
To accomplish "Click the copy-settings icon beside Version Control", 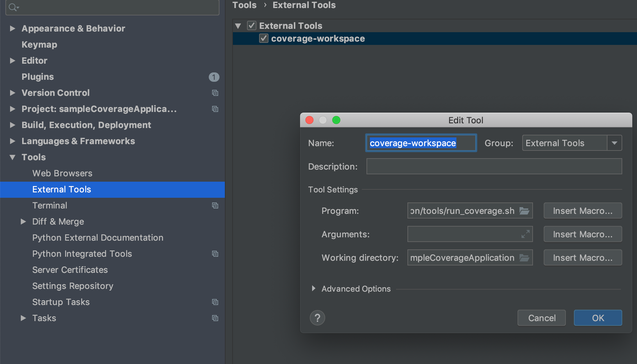I will coord(215,93).
